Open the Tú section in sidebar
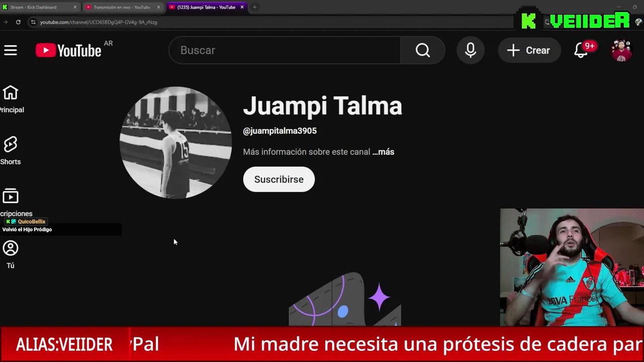Image resolution: width=644 pixels, height=362 pixels. 11,255
